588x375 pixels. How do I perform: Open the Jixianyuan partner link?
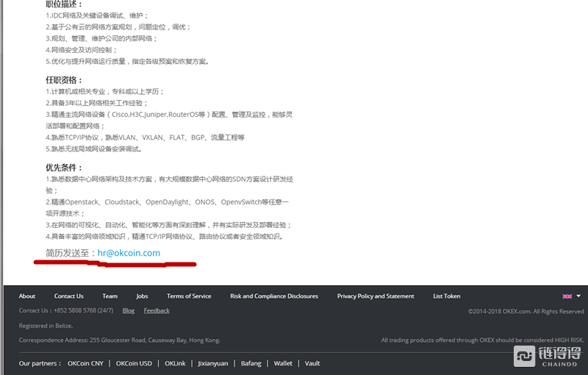coord(213,363)
